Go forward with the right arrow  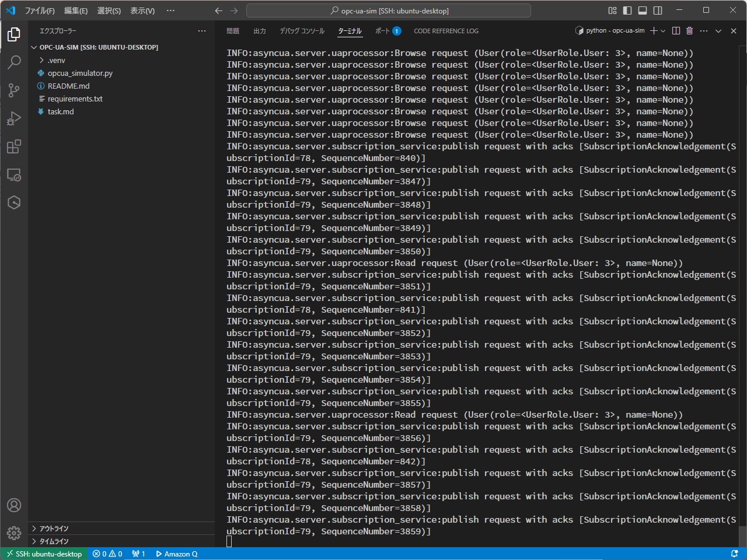pos(234,10)
